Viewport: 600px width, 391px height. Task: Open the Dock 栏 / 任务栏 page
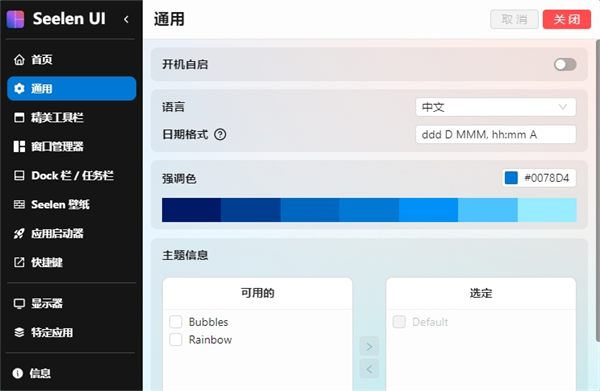click(x=72, y=176)
